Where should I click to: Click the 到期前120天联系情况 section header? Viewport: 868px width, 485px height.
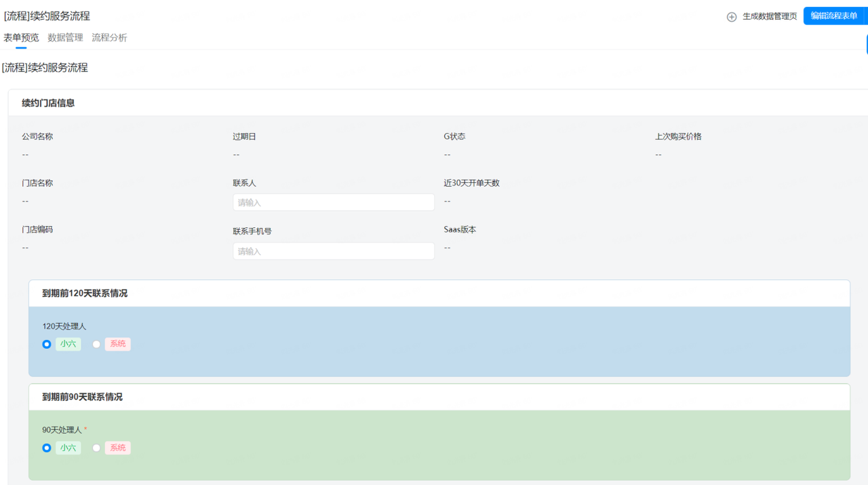coord(439,294)
